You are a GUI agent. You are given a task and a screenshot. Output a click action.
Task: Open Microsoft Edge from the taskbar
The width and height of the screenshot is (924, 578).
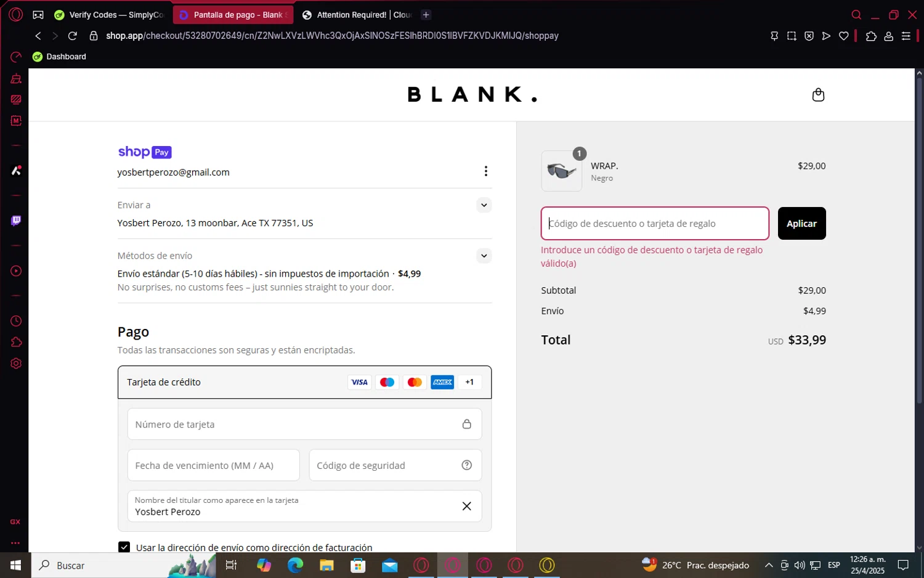pyautogui.click(x=295, y=565)
